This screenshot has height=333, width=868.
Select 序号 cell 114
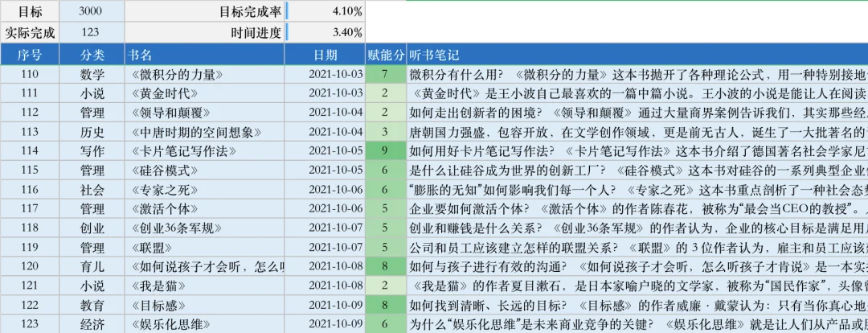click(30, 151)
